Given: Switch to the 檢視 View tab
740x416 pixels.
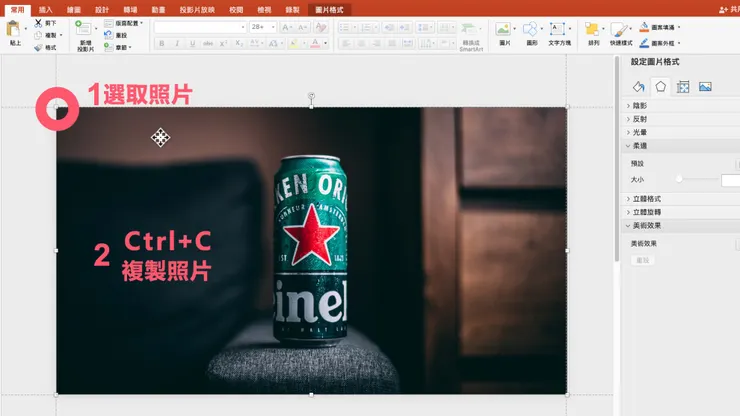Looking at the screenshot, I should [x=264, y=9].
